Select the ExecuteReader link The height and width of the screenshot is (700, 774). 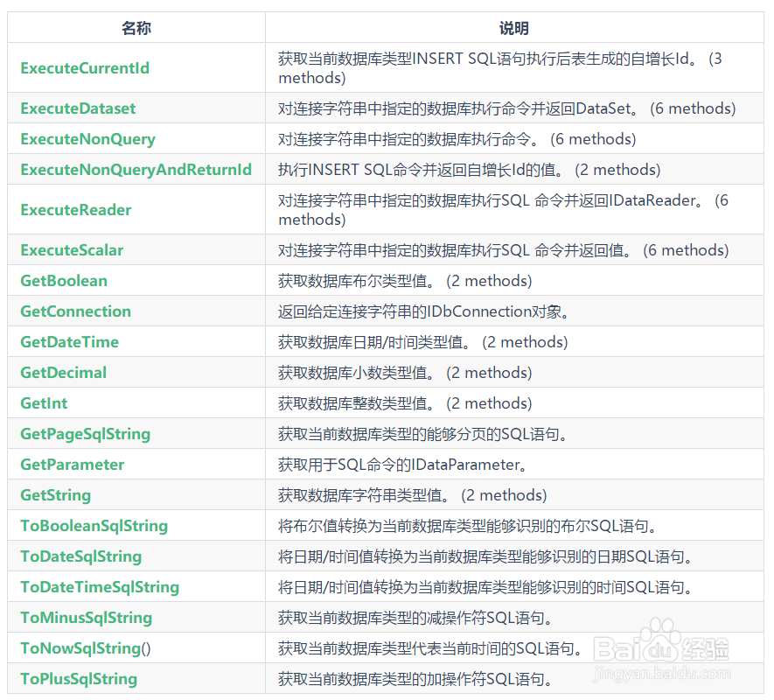75,209
